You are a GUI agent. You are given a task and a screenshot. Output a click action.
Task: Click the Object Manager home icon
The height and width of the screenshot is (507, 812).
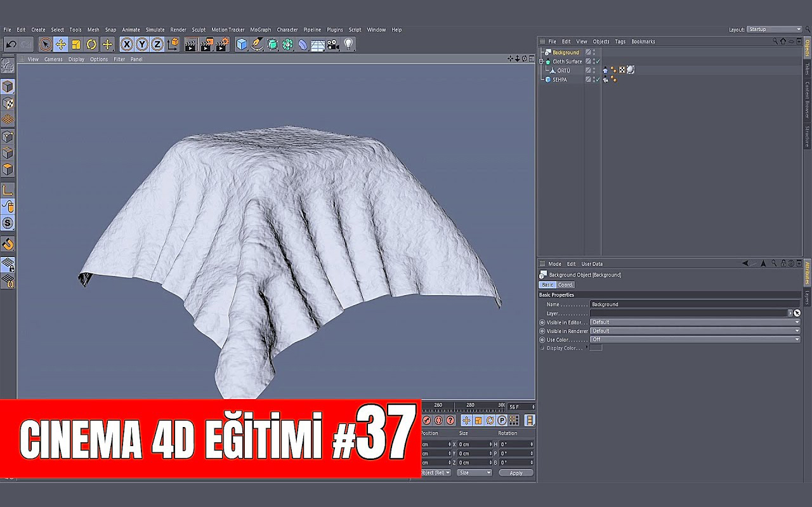[783, 41]
